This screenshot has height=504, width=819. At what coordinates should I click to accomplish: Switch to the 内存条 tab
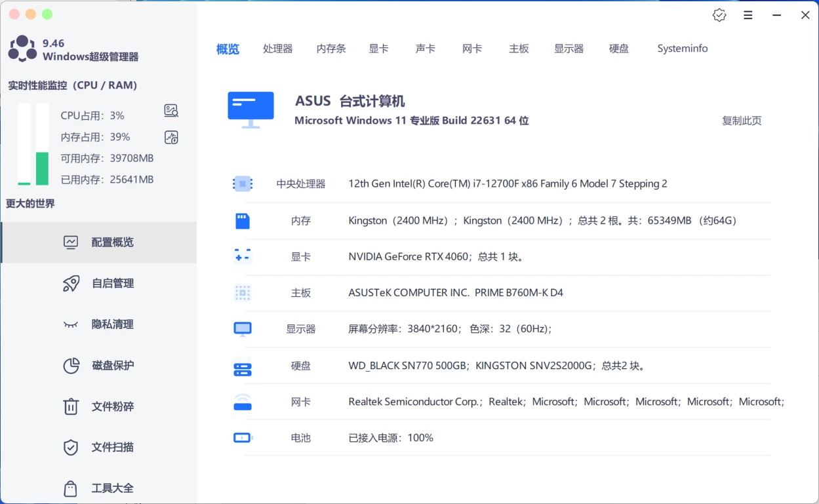[x=331, y=48]
